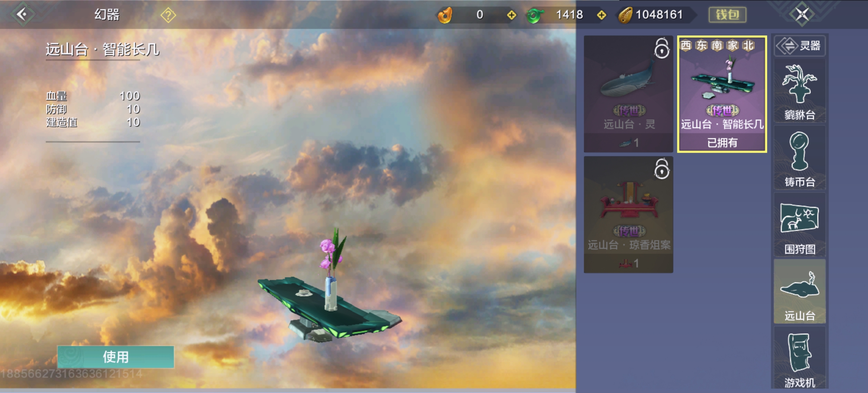Switch to 灵器 mode toggle
The width and height of the screenshot is (868, 393).
pyautogui.click(x=799, y=46)
